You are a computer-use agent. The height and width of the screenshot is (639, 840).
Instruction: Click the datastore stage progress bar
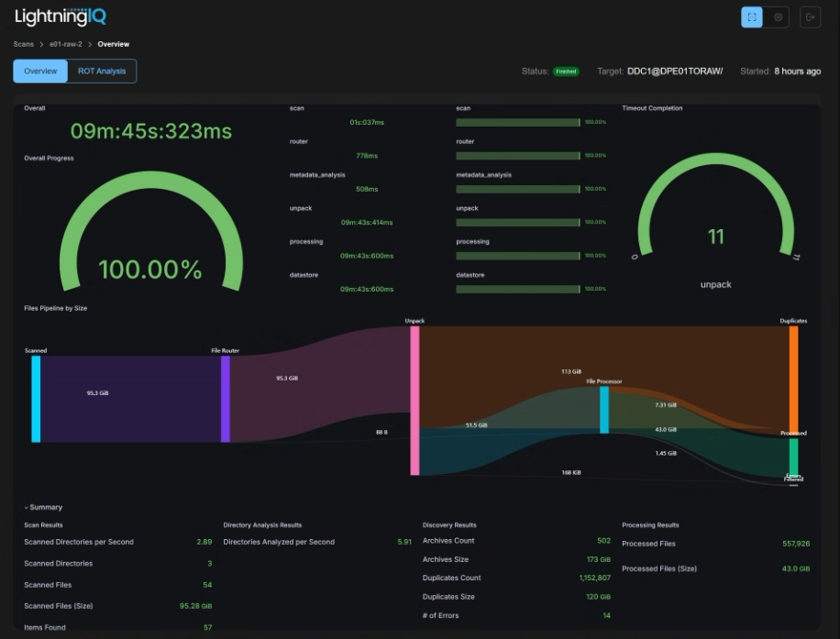point(518,289)
